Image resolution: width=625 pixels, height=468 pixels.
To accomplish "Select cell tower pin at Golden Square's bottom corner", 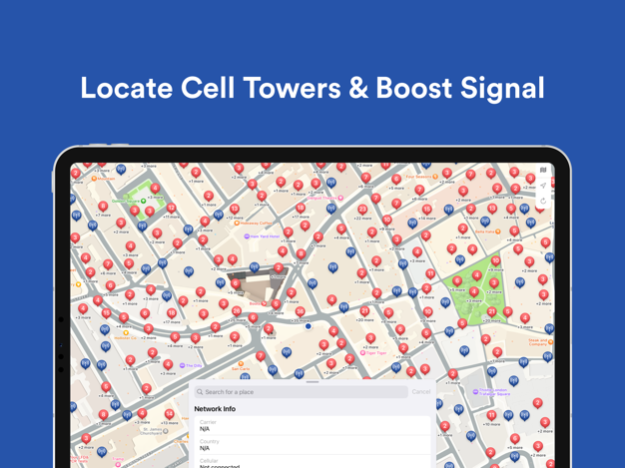I will tap(142, 226).
